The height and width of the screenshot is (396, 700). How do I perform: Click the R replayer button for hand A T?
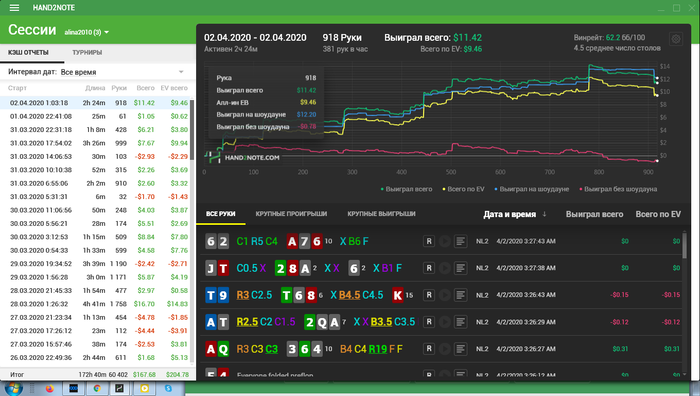point(429,322)
